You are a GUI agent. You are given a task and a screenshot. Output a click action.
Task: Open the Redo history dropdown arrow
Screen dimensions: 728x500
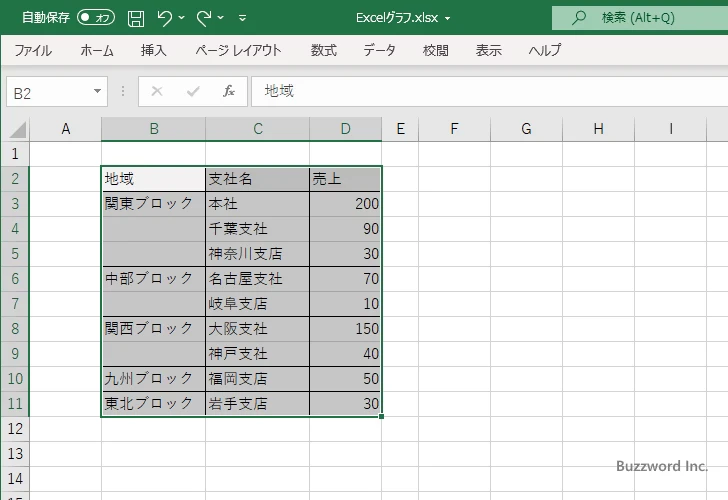pos(221,18)
